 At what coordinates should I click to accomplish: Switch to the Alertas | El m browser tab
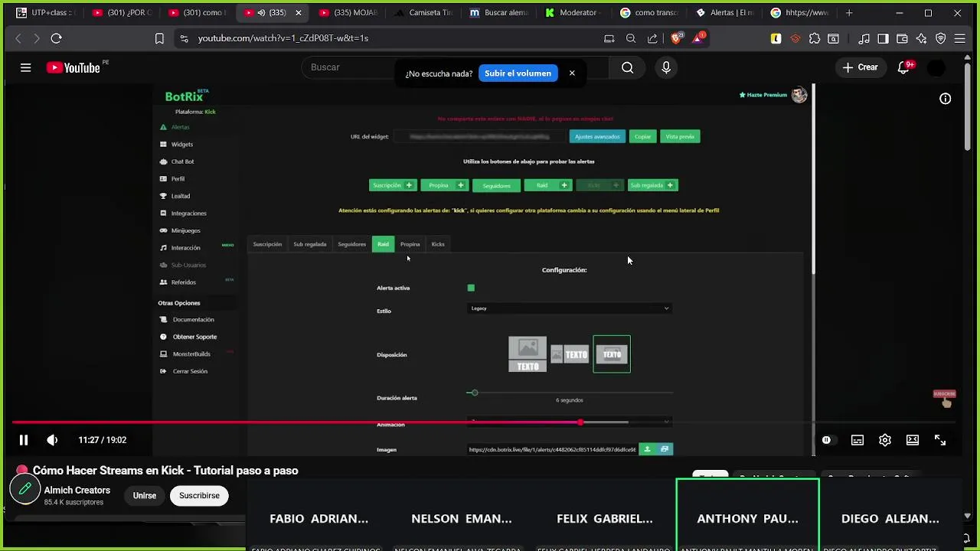[726, 13]
